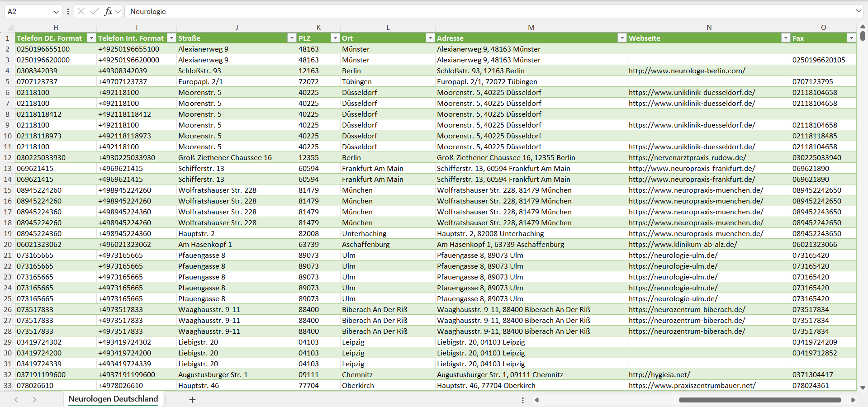Open the Ort column filter dropdown

point(430,38)
